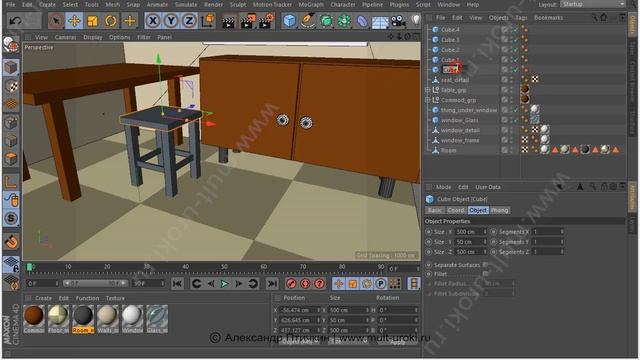Enable the Fillet checkbox
This screenshot has width=640, height=360.
click(x=485, y=274)
